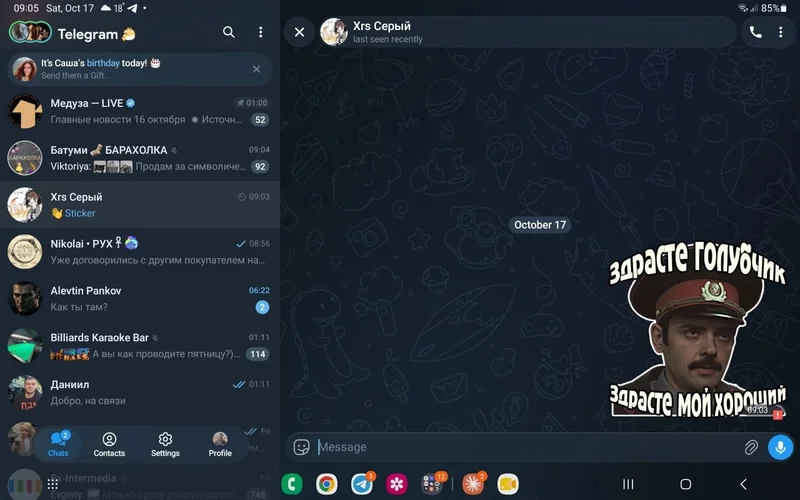This screenshot has width=800, height=500.
Task: Dismiss the birthday banner
Action: [257, 69]
